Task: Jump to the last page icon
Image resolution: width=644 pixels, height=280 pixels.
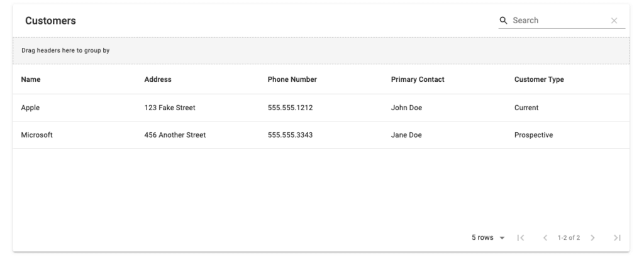Action: [617, 238]
